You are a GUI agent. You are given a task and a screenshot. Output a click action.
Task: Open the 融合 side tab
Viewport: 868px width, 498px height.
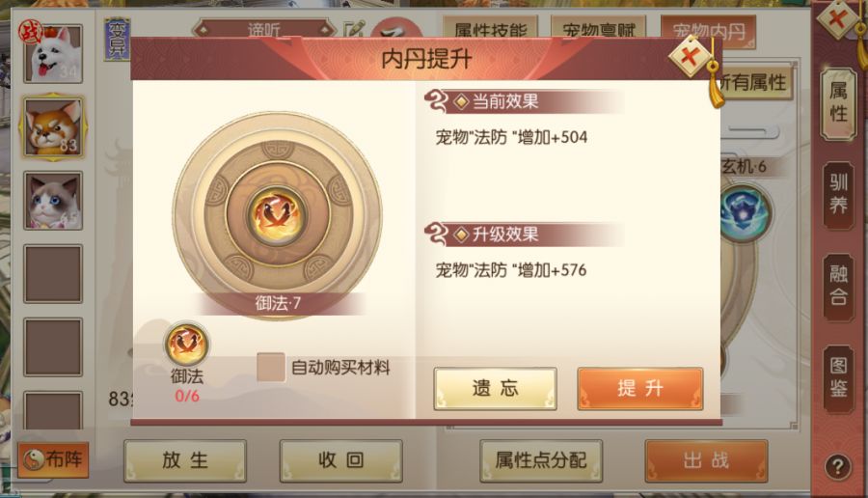pyautogui.click(x=838, y=286)
